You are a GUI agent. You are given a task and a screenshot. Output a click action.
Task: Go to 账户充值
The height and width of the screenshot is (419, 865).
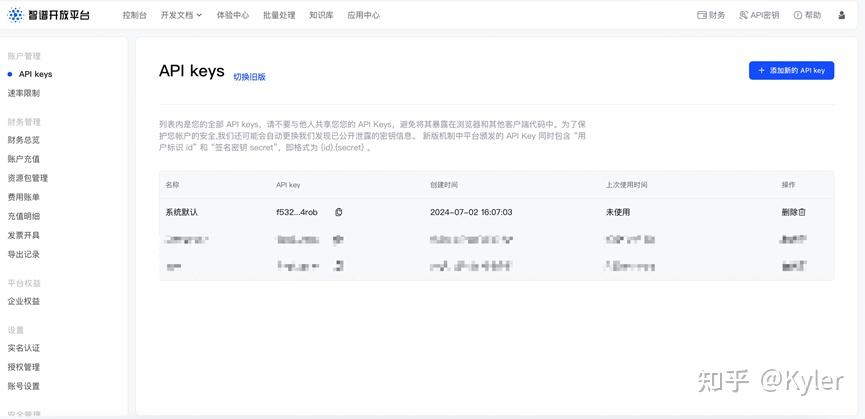click(x=24, y=159)
